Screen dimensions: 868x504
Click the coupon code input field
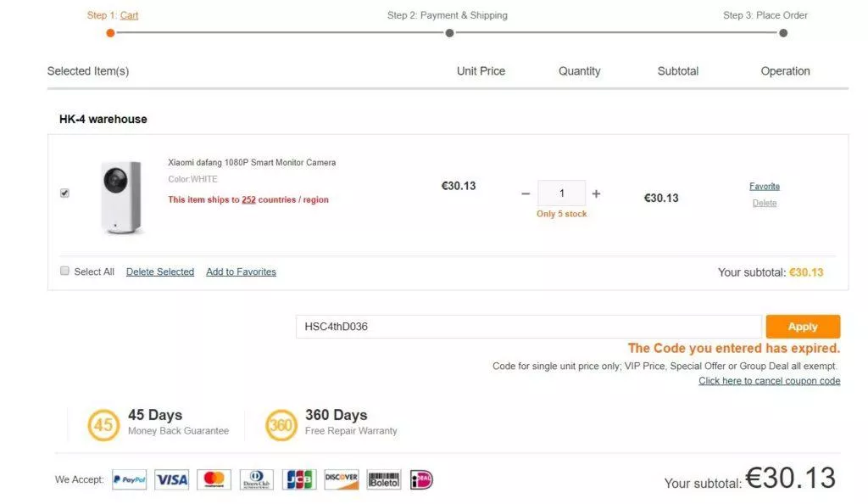pos(529,327)
